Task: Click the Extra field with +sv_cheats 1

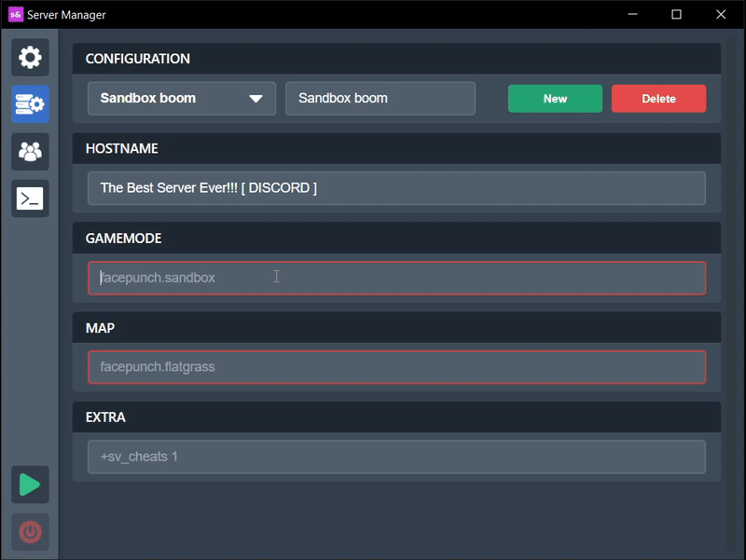Action: (396, 457)
